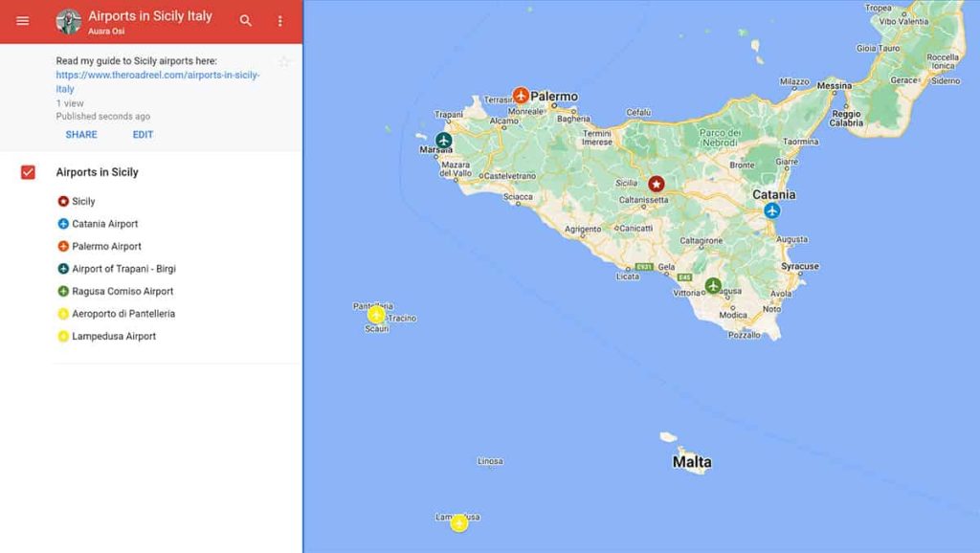Click the Agrigento label on the map

tap(583, 230)
